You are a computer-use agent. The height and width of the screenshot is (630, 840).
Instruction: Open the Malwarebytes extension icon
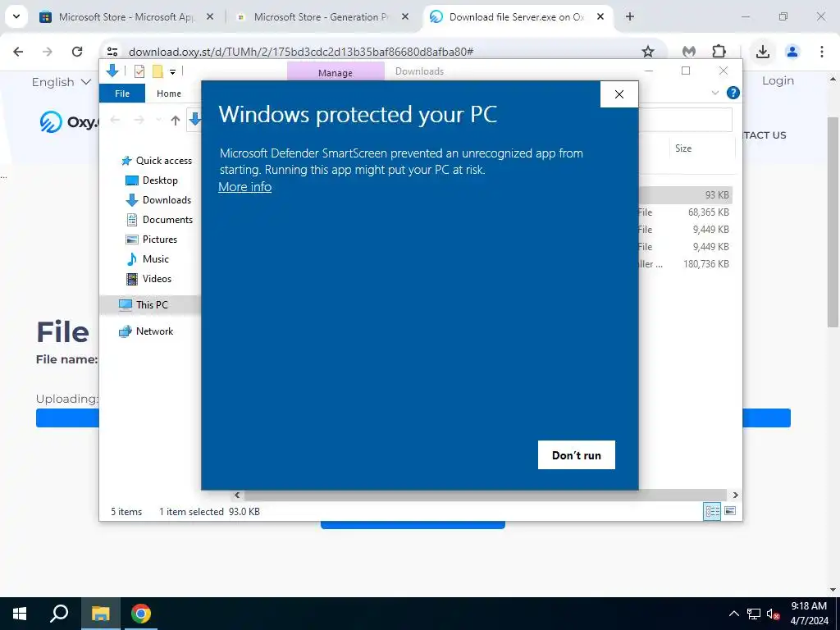pyautogui.click(x=689, y=52)
